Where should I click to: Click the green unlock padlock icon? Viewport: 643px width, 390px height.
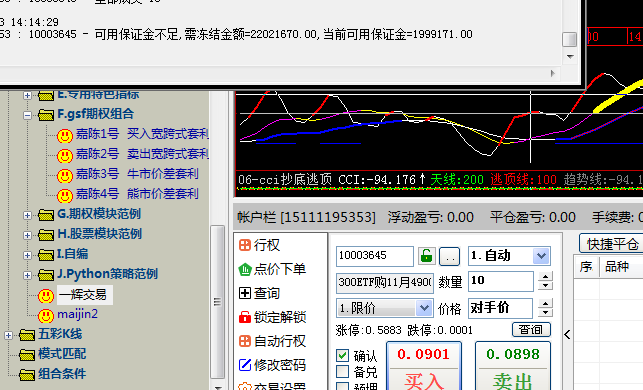(426, 256)
